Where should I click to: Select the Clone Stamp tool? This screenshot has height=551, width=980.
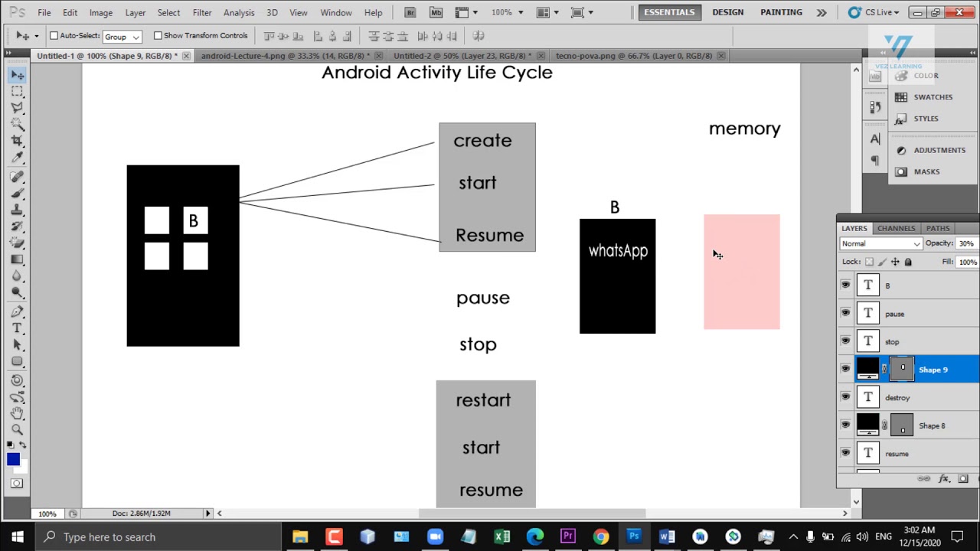[17, 210]
